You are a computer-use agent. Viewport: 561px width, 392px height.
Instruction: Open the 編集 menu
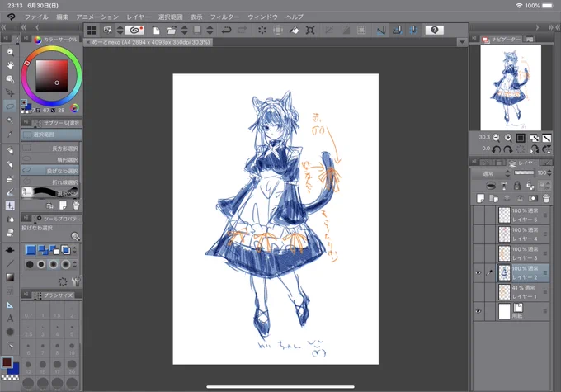click(62, 17)
